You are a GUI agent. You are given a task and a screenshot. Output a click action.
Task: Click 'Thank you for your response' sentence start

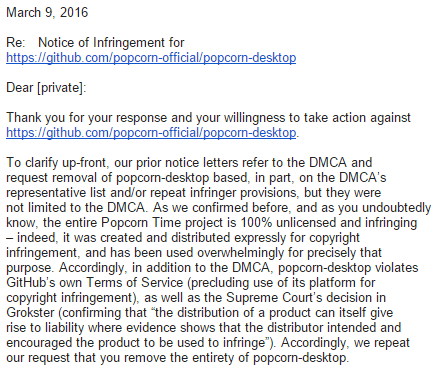pos(86,118)
